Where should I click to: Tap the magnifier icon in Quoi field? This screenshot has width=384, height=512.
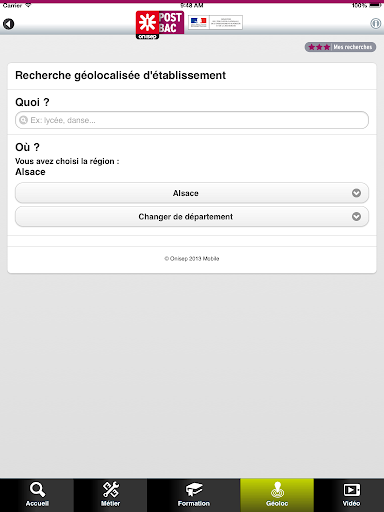click(23, 120)
